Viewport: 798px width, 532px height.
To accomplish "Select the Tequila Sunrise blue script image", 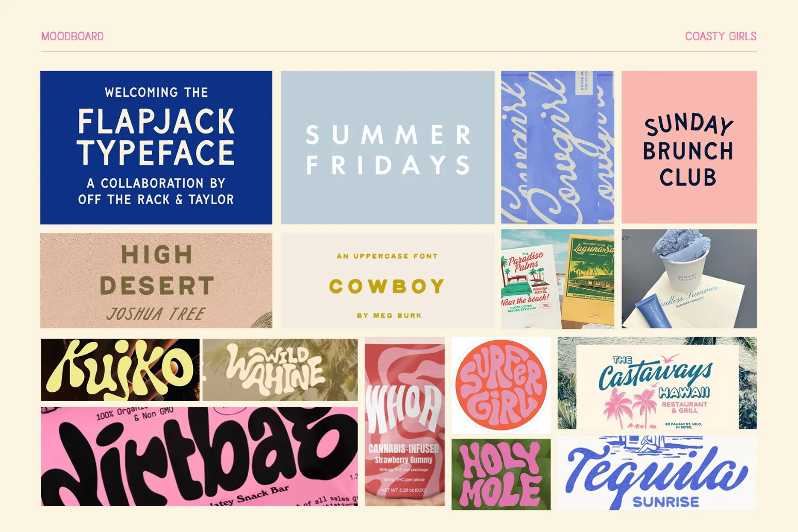I will click(x=657, y=473).
